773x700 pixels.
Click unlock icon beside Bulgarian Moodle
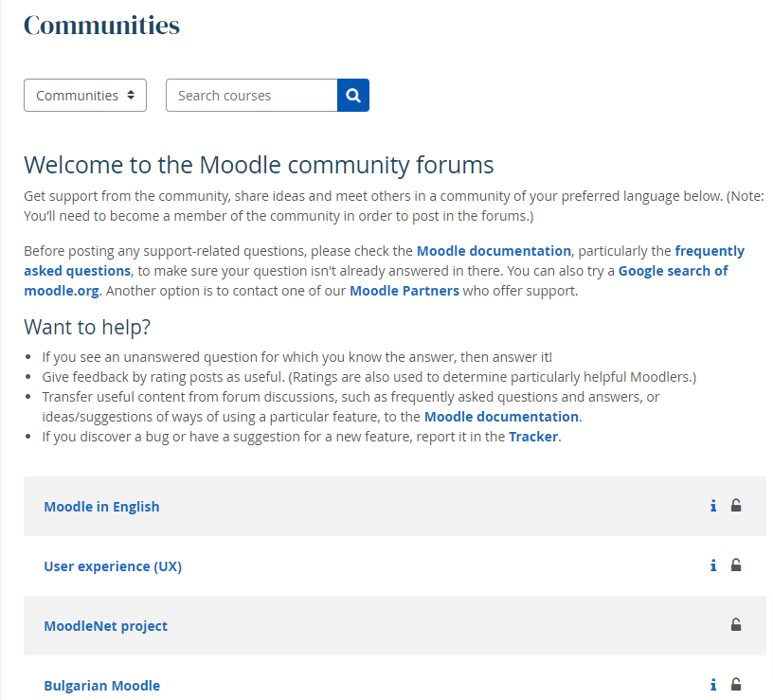(x=735, y=685)
